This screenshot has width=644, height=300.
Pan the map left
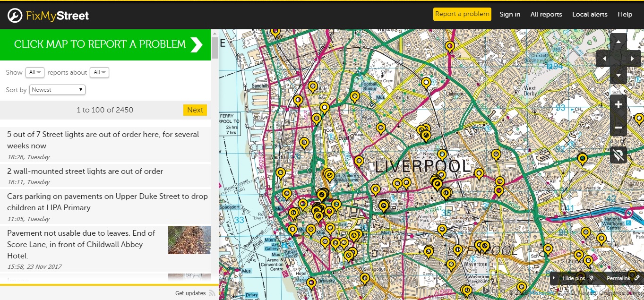coord(603,59)
